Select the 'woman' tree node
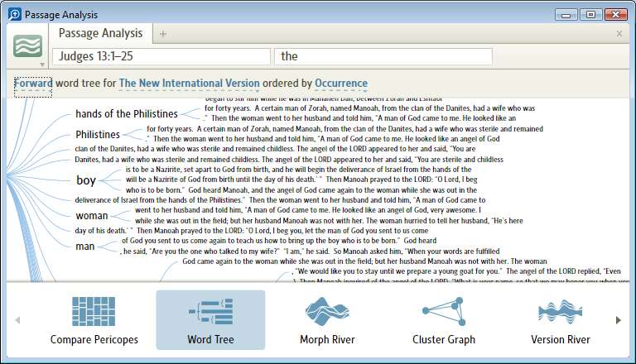Image resolution: width=636 pixels, height=364 pixels. tap(92, 216)
